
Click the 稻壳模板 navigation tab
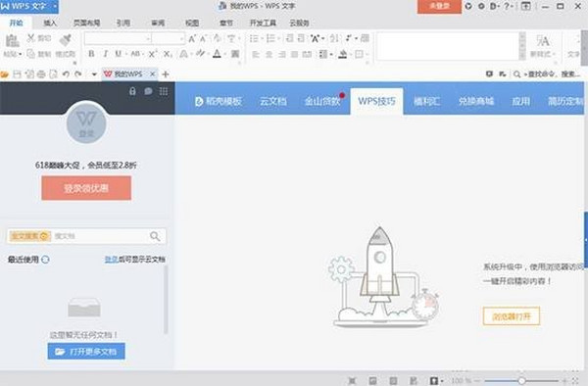click(219, 101)
